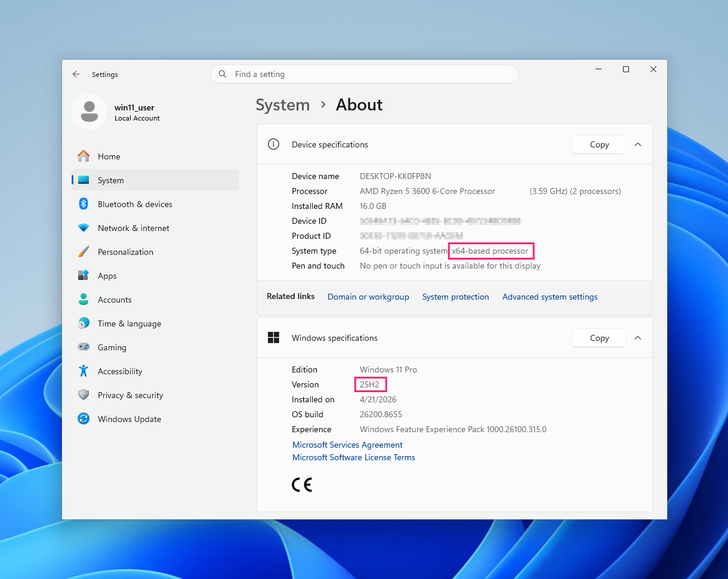Viewport: 728px width, 579px height.
Task: Click the Gaming controller icon
Action: coord(84,347)
